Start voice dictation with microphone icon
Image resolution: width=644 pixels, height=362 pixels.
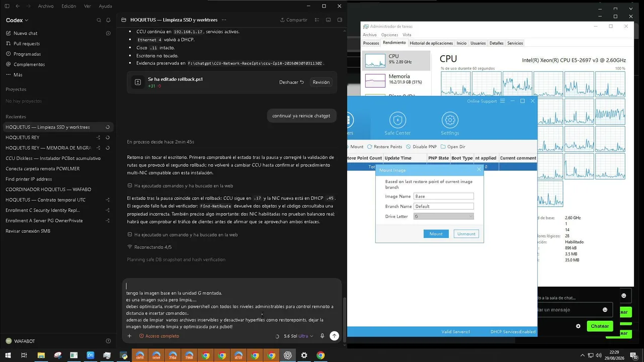click(322, 336)
